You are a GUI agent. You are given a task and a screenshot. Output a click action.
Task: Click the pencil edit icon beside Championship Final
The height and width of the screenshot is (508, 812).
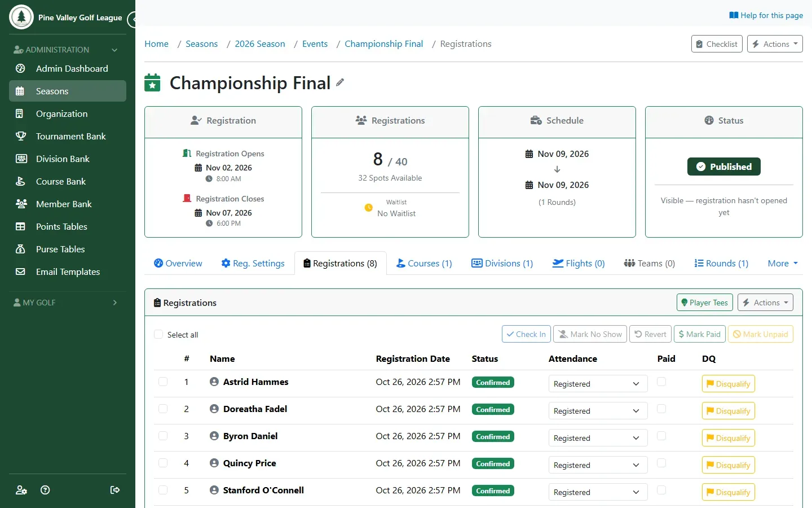coord(339,82)
